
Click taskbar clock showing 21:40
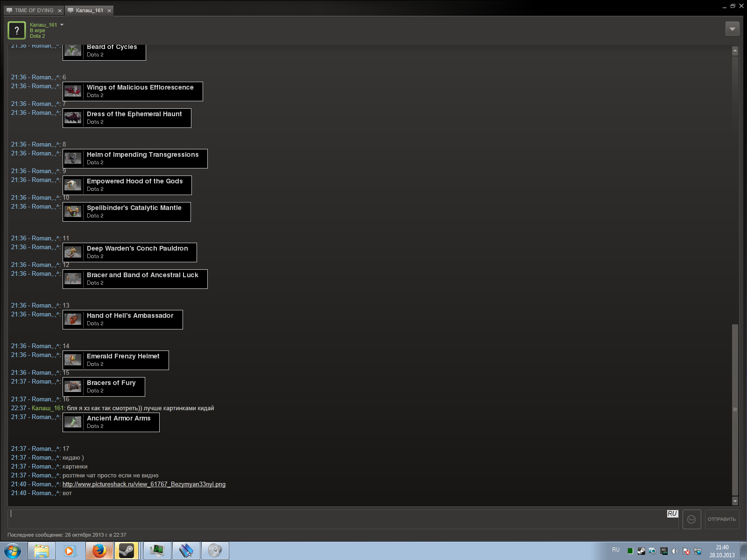[722, 551]
